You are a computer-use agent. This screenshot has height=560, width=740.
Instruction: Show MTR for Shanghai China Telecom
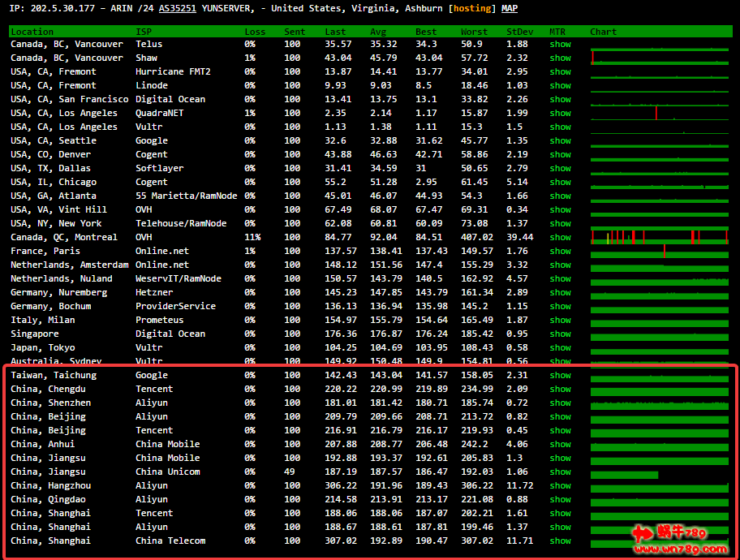pos(560,541)
